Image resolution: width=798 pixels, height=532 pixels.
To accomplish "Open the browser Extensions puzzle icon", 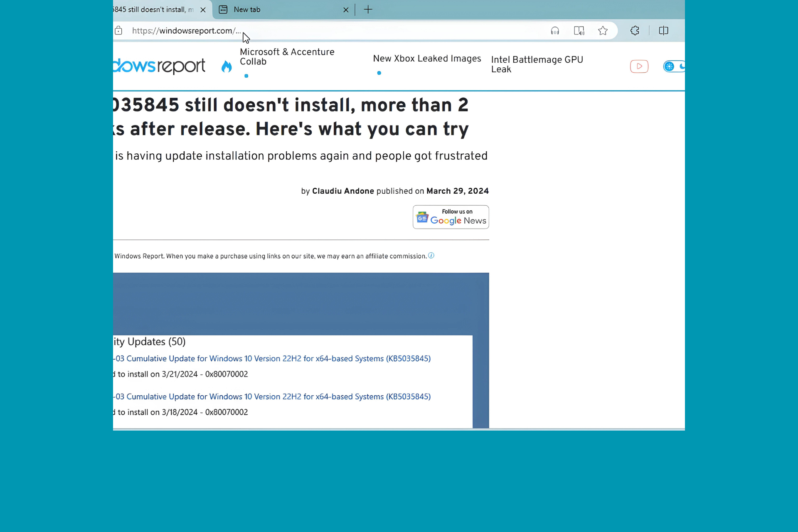I will (635, 31).
